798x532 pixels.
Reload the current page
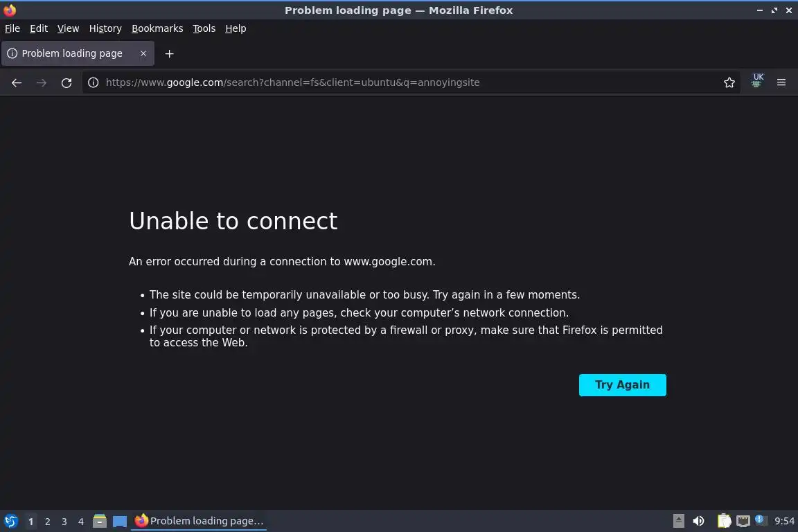coord(66,82)
